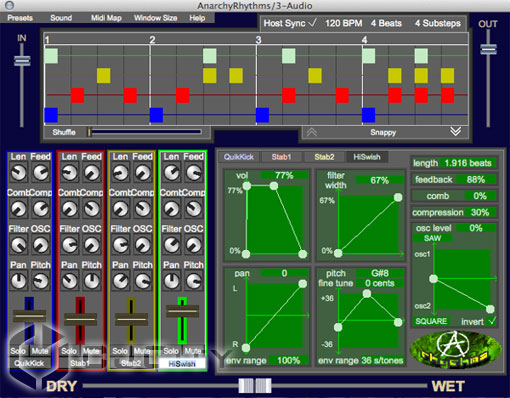Click QuikKick channel Pan knob
This screenshot has width=510, height=398.
click(x=18, y=281)
